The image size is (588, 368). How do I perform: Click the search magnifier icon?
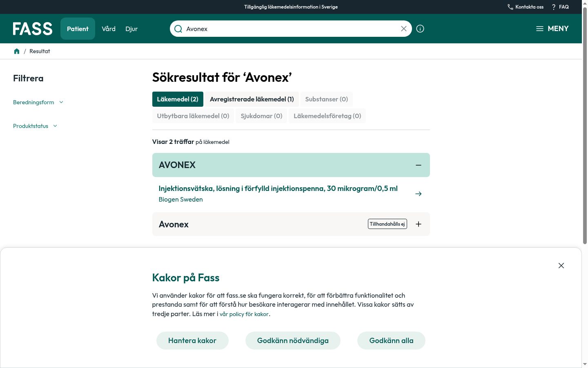click(178, 29)
